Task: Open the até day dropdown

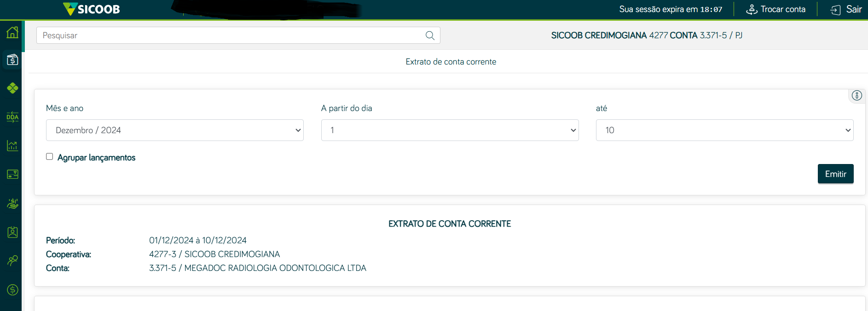Action: pos(724,130)
